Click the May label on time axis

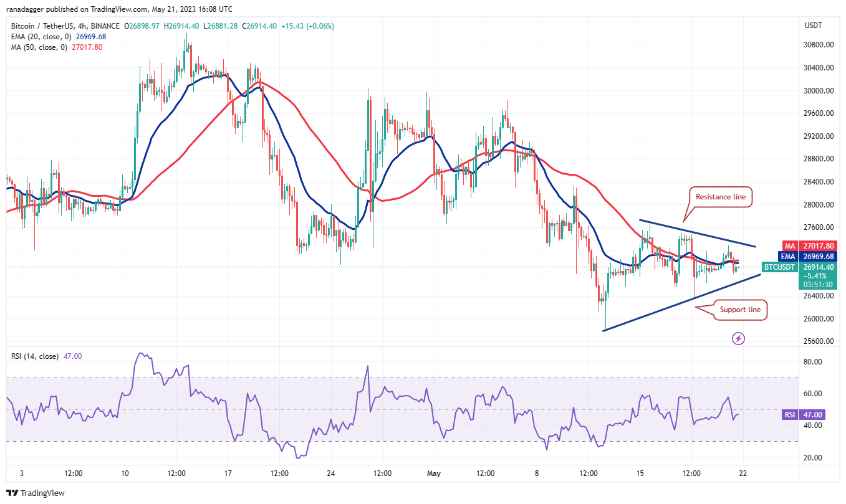coord(434,473)
